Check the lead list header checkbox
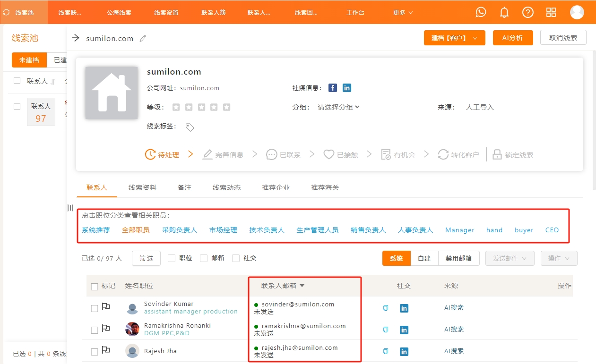The height and width of the screenshot is (364, 596). coord(17,81)
